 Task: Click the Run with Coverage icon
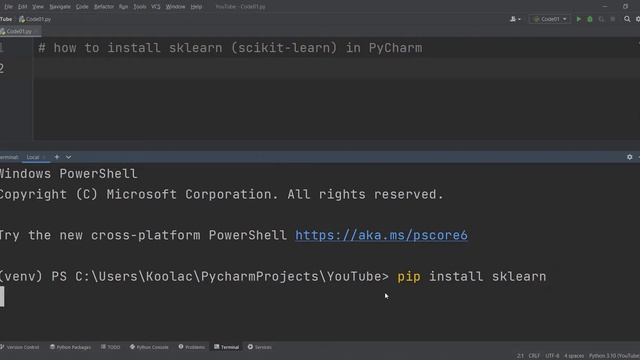(x=601, y=19)
